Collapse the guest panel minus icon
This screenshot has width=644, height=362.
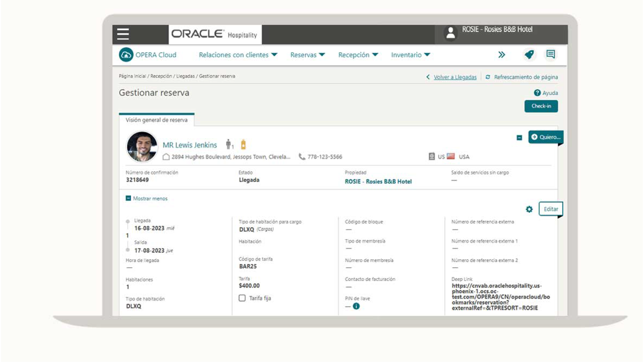[519, 138]
